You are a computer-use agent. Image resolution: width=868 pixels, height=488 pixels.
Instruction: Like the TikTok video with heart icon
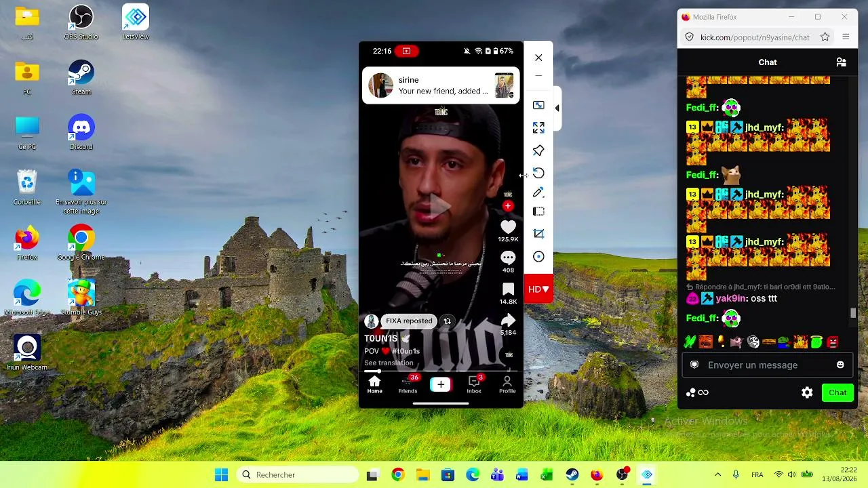pos(508,228)
